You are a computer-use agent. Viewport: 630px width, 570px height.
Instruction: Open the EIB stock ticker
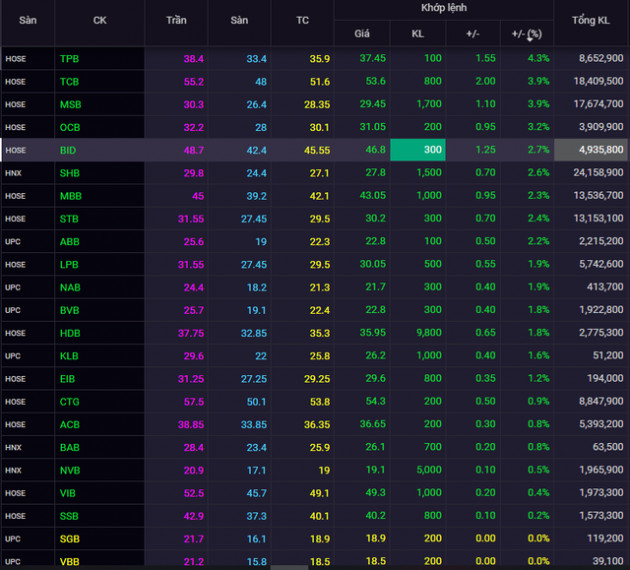coord(68,379)
